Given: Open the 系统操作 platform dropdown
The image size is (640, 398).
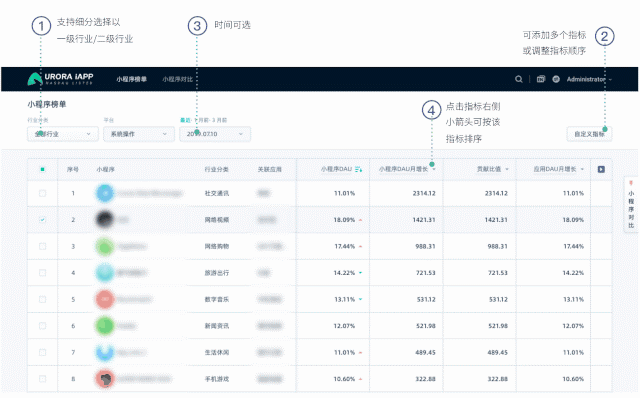Looking at the screenshot, I should (x=139, y=134).
